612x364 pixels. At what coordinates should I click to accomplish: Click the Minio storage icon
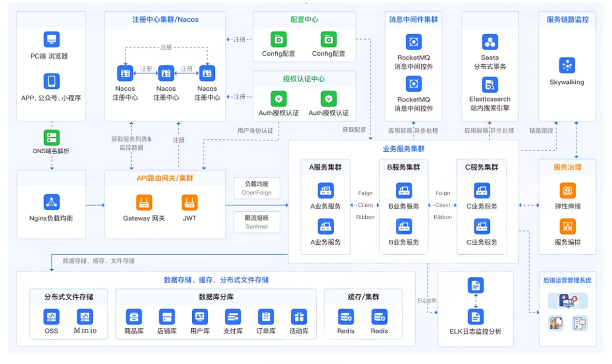85,316
